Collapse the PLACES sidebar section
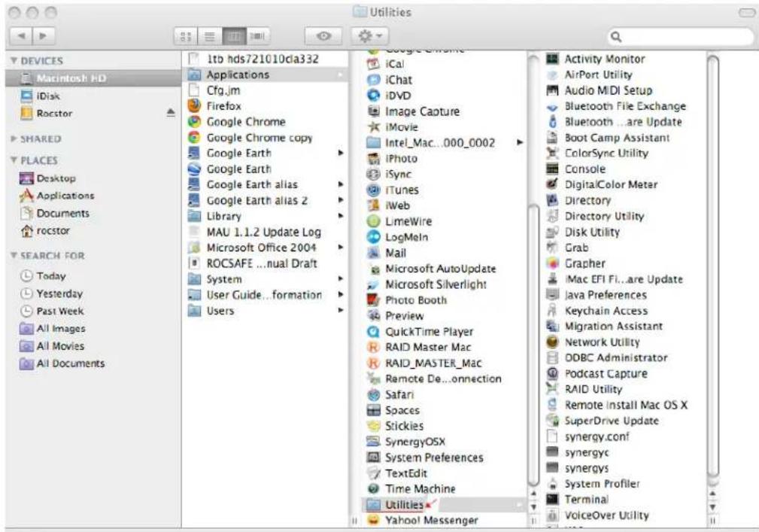 coord(14,160)
